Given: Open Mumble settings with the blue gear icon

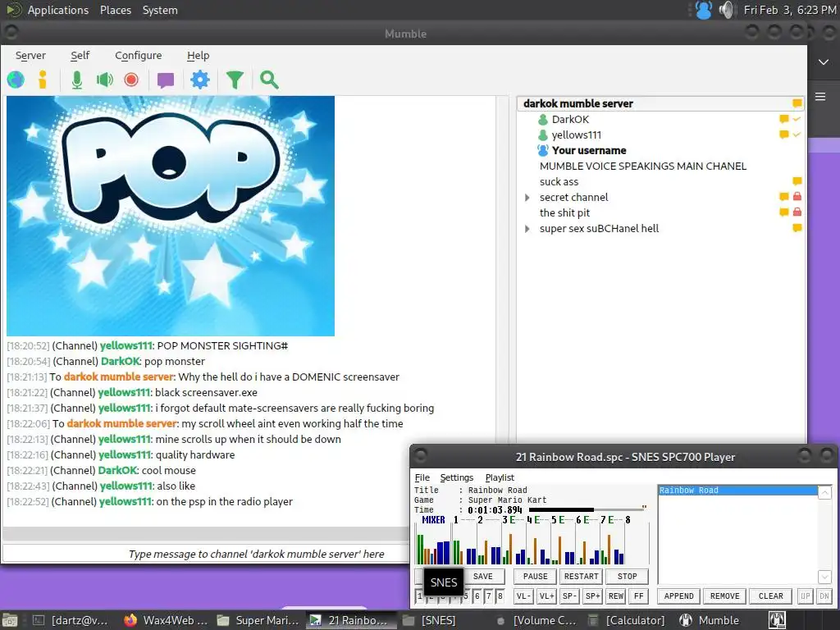Looking at the screenshot, I should point(200,80).
